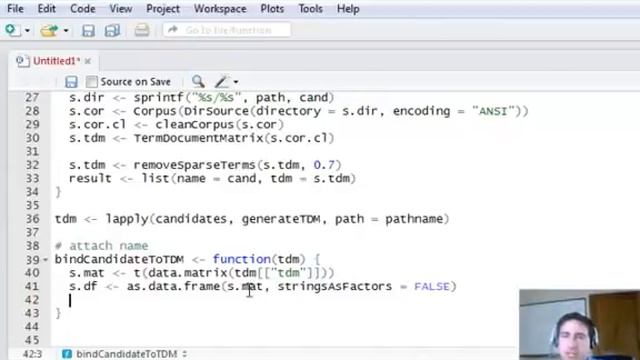Click the Open File folder icon

point(49,31)
